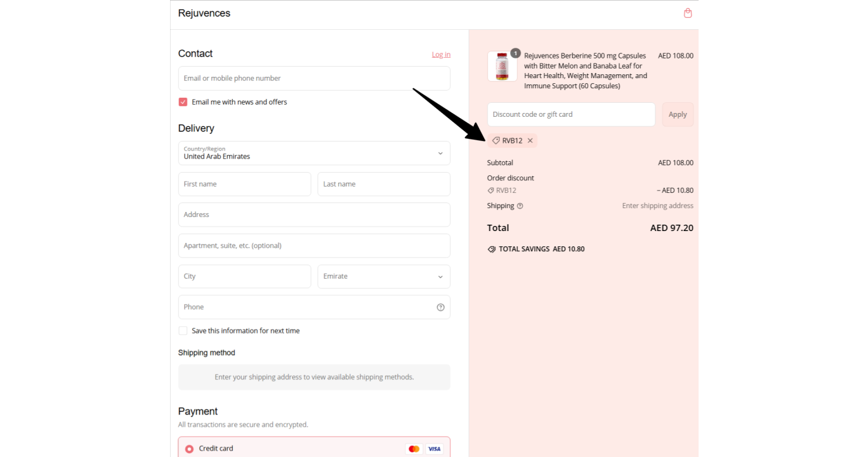
Task: Focus the Apartment, suite, etc. field
Action: [x=314, y=246]
